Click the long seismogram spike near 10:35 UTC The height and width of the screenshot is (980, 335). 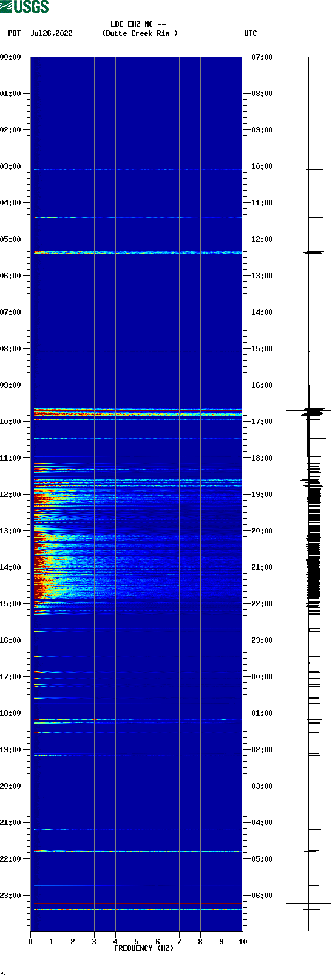[309, 188]
